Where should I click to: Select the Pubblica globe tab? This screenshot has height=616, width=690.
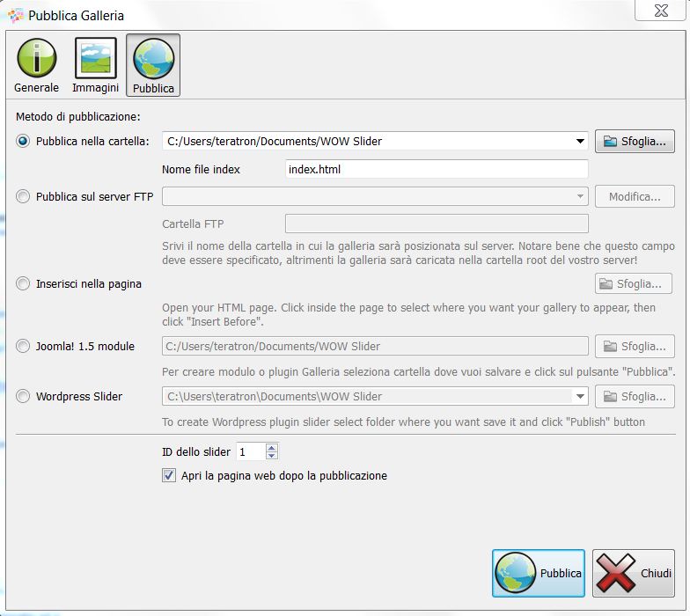tap(153, 65)
